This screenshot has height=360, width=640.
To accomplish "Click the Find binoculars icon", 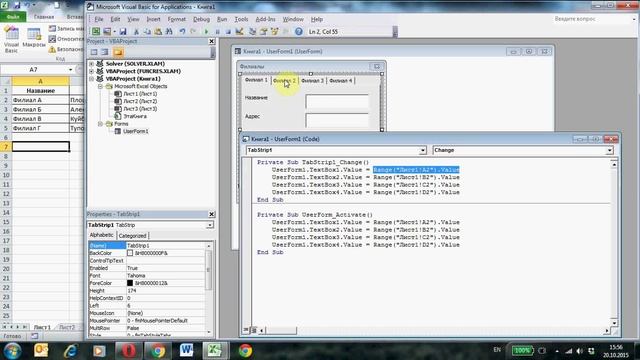I will (169, 31).
